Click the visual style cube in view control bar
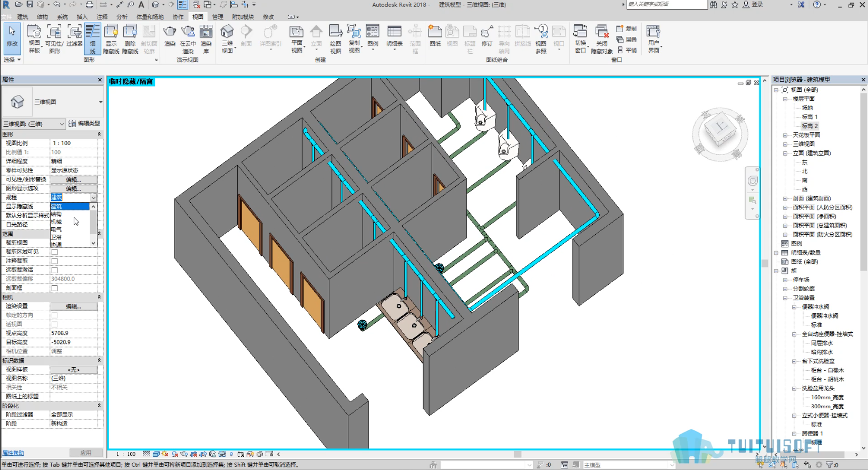The image size is (868, 470). click(x=156, y=454)
